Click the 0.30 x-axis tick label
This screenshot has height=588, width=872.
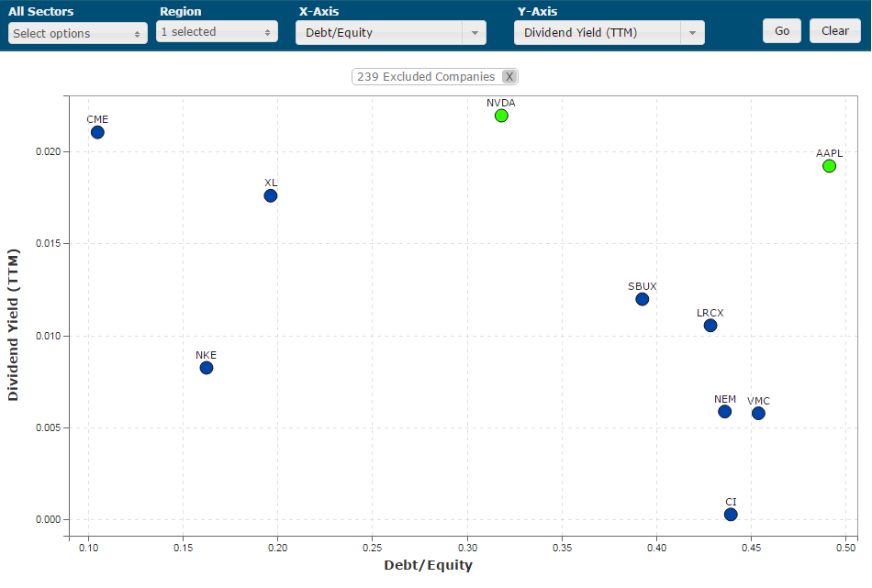coord(468,548)
